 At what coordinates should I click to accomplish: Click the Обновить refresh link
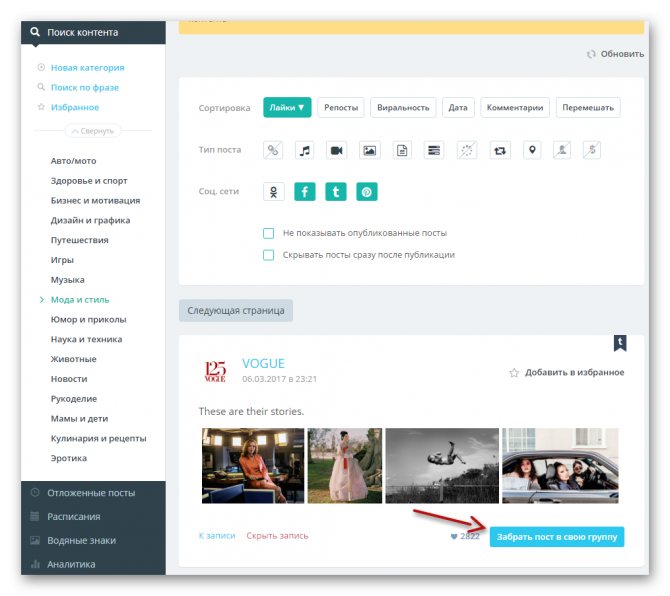(x=622, y=54)
